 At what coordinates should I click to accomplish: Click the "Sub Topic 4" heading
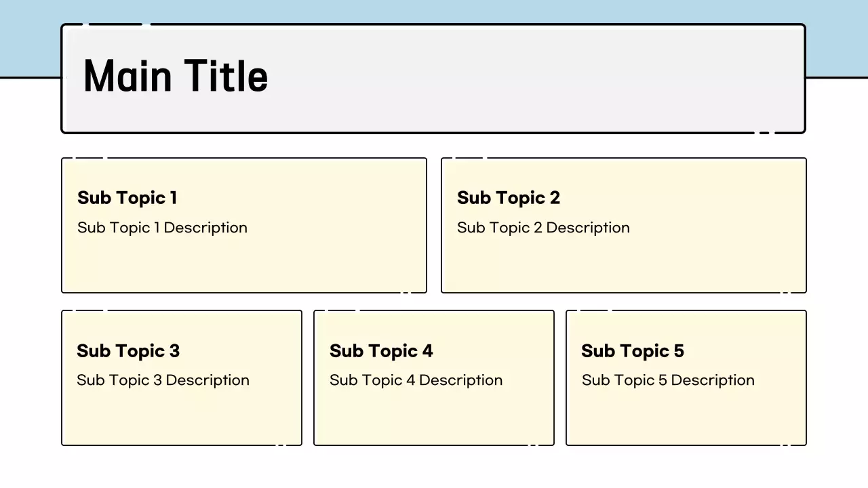tap(380, 351)
